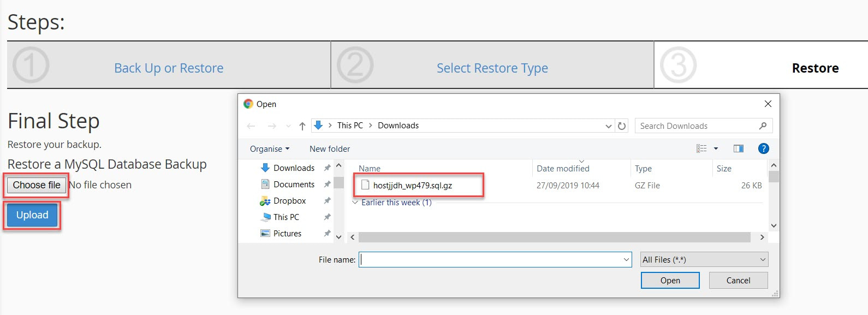Expand the File name dropdown arrow

click(626, 260)
